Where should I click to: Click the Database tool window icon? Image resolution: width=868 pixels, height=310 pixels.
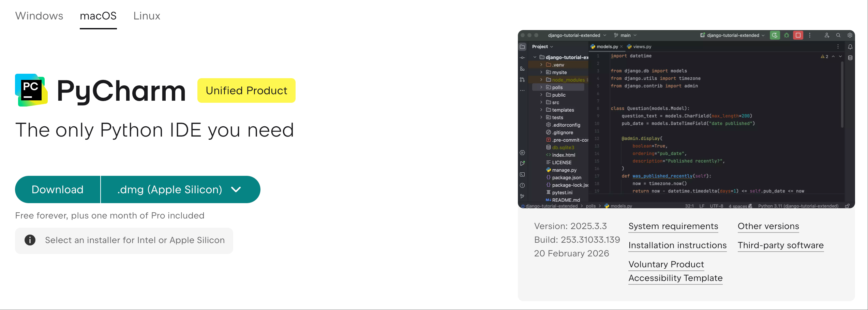pyautogui.click(x=850, y=58)
